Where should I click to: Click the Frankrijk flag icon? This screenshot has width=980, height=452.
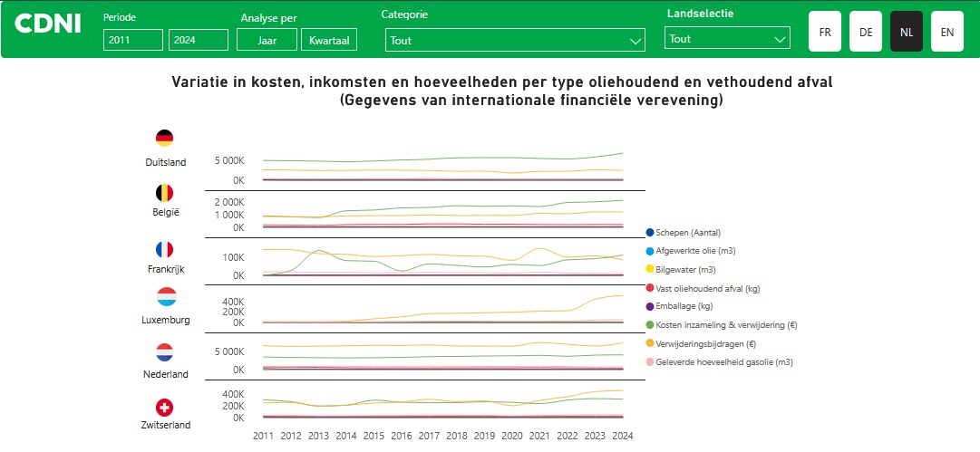click(x=164, y=250)
